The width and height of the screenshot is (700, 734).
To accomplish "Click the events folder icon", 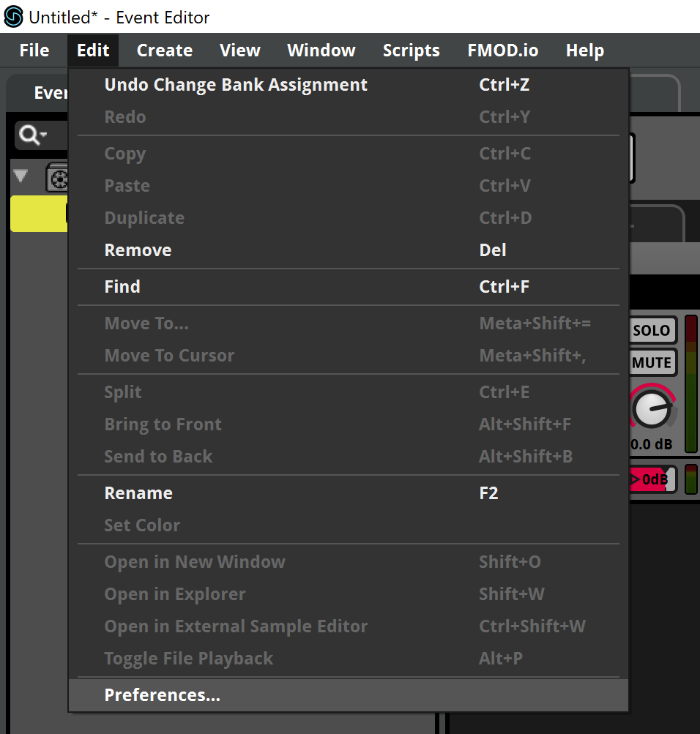I will (x=58, y=178).
